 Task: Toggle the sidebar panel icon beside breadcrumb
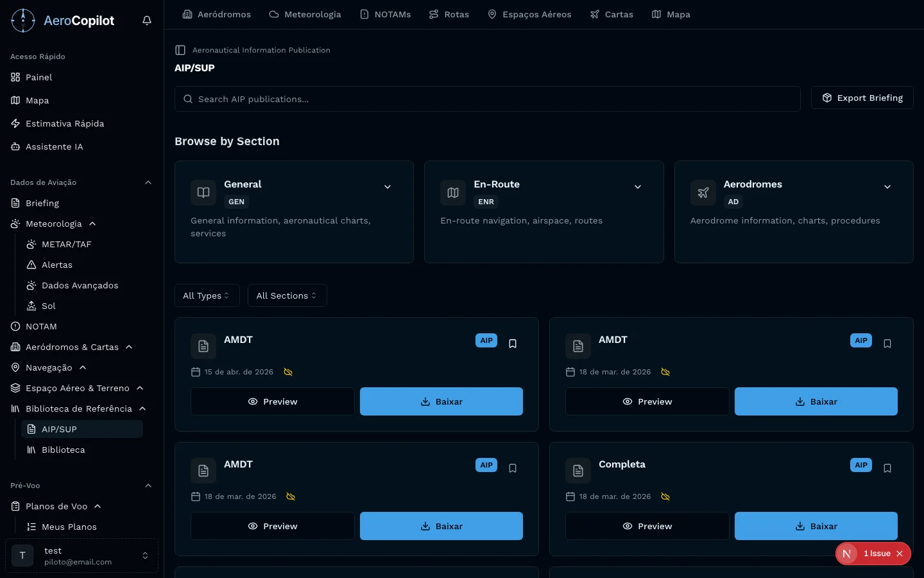(x=180, y=50)
